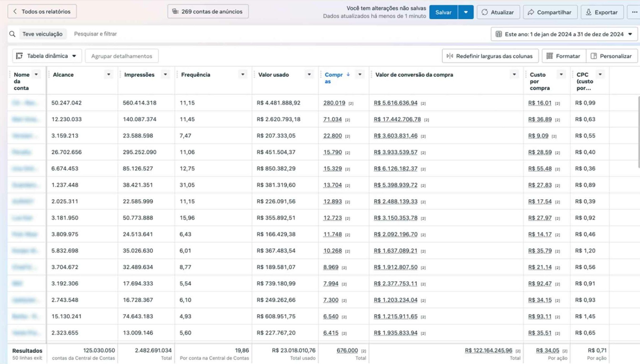The image size is (640, 364).
Task: Click the Atualizar refresh icon
Action: (x=485, y=12)
